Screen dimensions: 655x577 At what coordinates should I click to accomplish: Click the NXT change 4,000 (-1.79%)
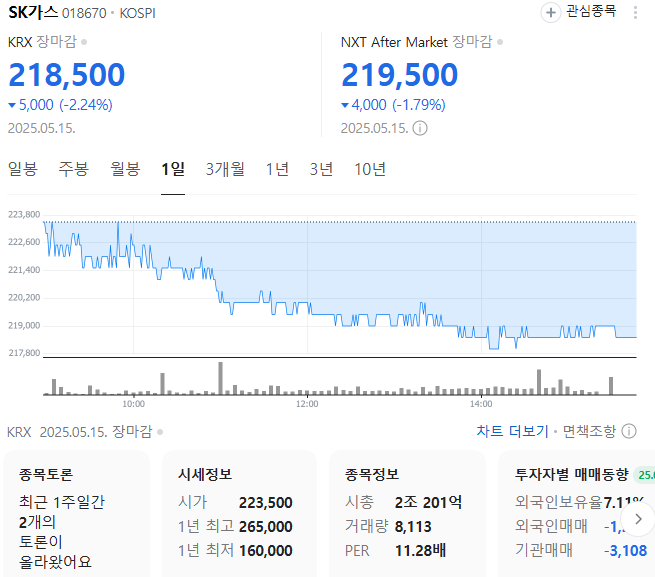pos(394,105)
